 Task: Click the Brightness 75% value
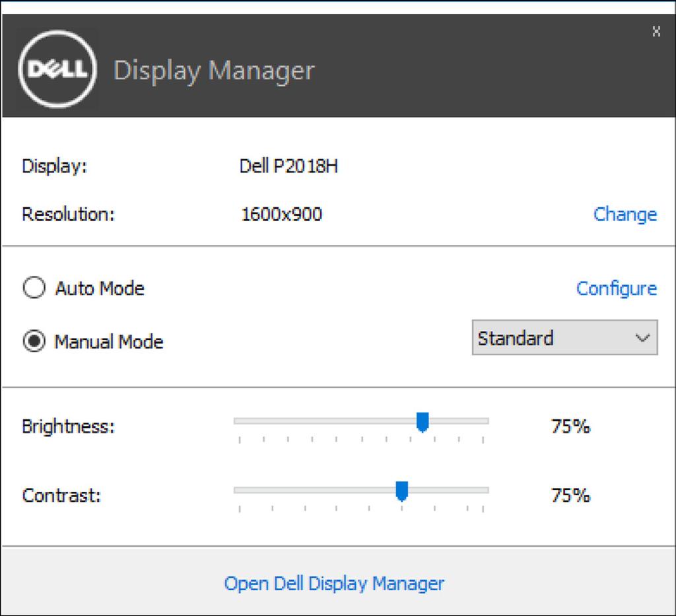pyautogui.click(x=570, y=427)
